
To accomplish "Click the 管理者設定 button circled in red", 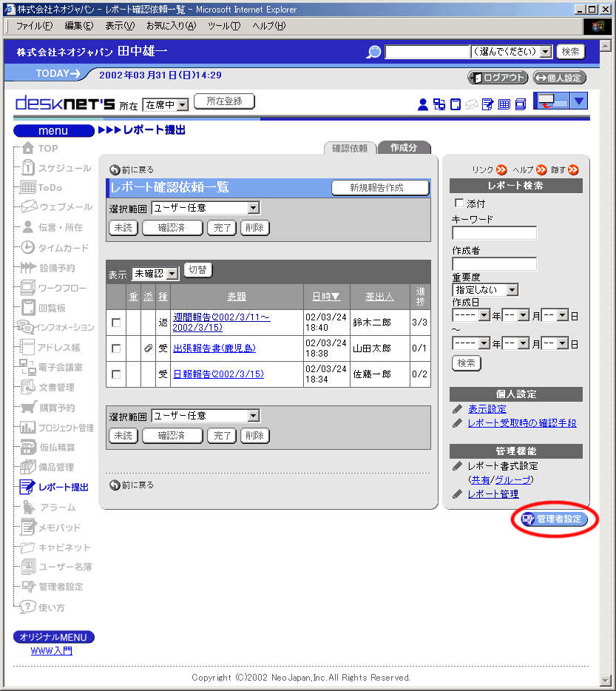I will pos(555,519).
